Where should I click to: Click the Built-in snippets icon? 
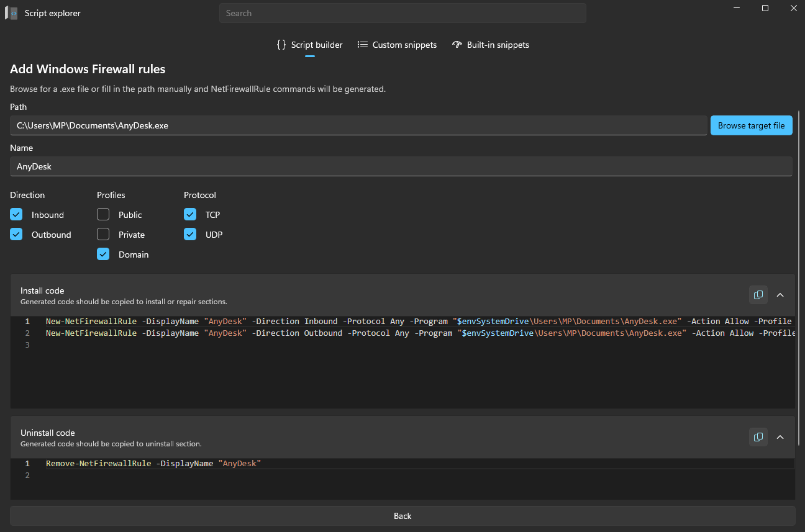click(457, 45)
